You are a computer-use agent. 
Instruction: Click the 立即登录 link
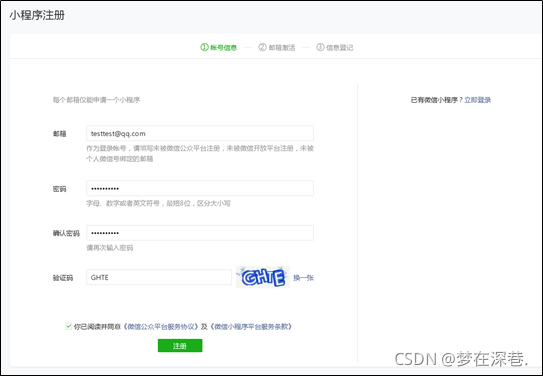(478, 100)
